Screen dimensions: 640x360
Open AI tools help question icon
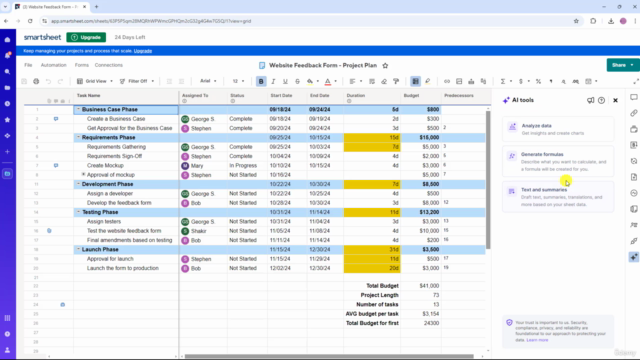coord(601,100)
